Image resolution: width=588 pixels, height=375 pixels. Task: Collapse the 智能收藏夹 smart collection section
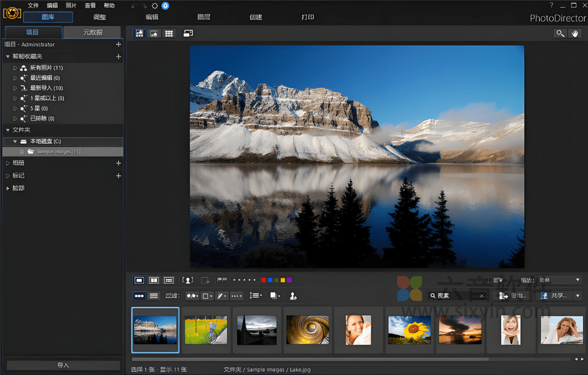(8, 57)
